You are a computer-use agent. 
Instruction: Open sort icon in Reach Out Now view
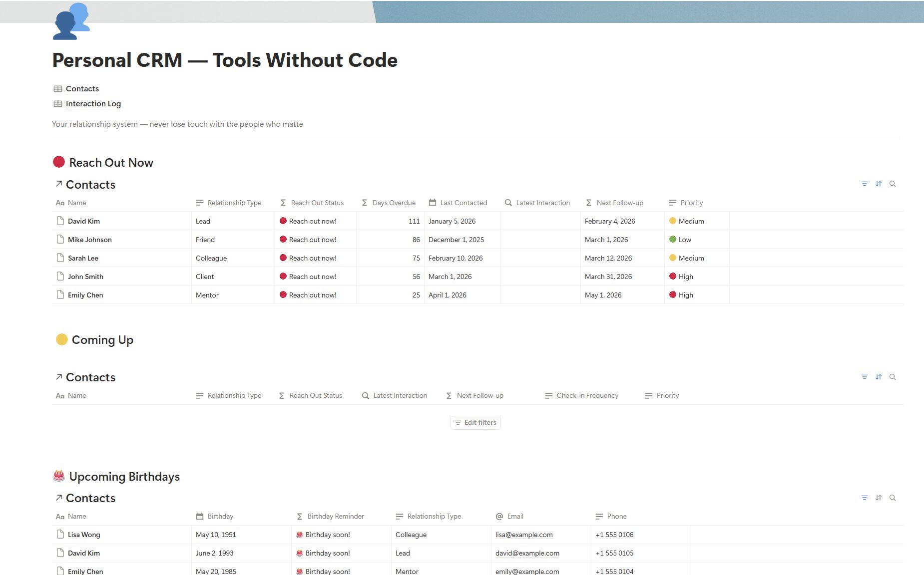tap(879, 184)
